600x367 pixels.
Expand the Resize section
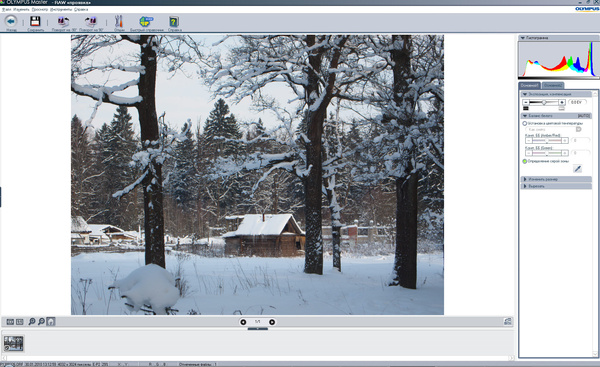pos(525,179)
